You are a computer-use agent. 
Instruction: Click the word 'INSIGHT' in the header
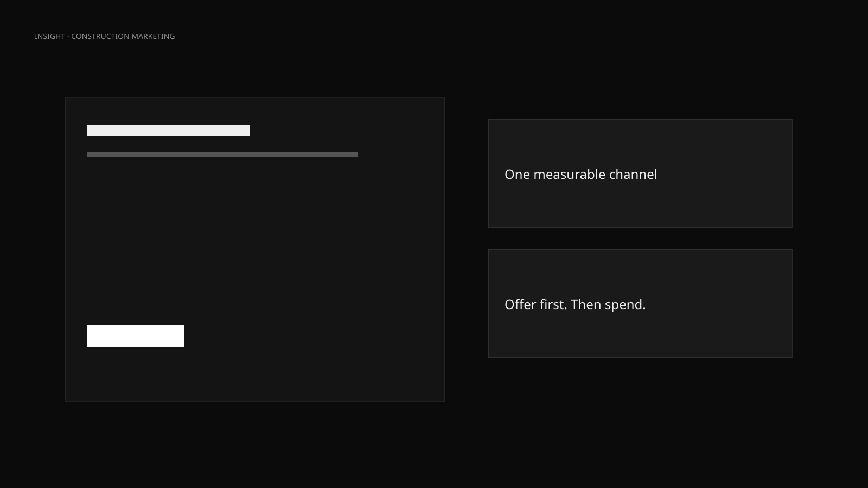[x=50, y=36]
